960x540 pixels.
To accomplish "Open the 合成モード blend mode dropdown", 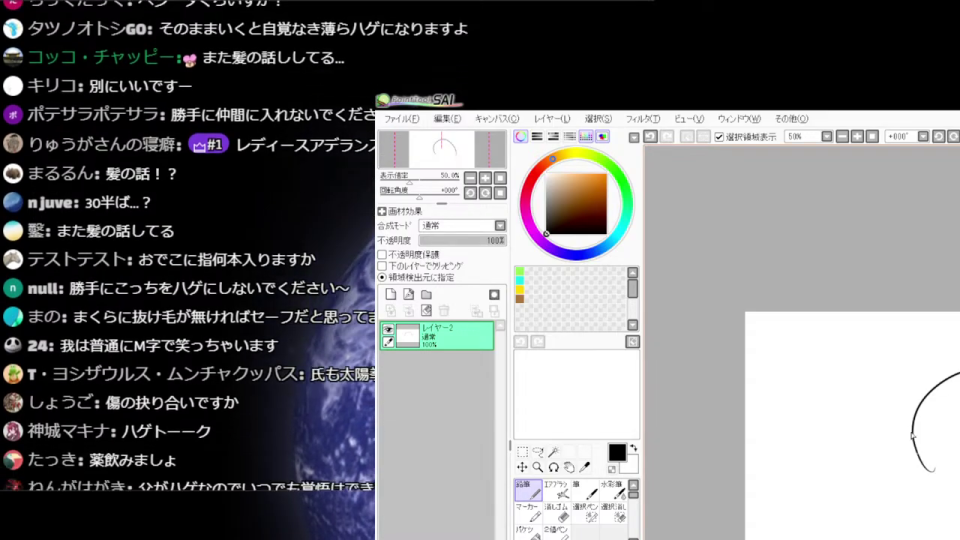I will pos(500,225).
